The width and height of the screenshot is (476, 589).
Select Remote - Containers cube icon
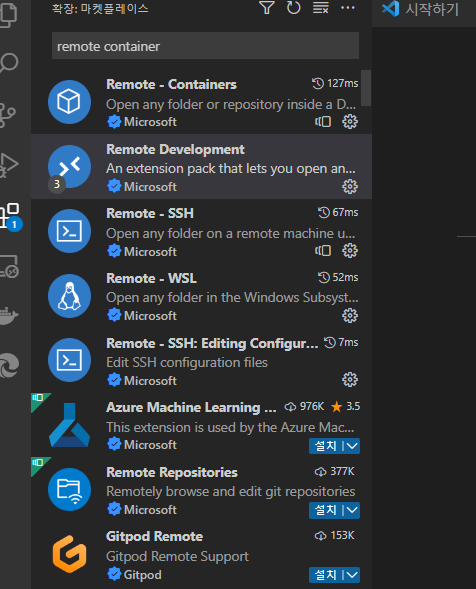click(x=69, y=102)
